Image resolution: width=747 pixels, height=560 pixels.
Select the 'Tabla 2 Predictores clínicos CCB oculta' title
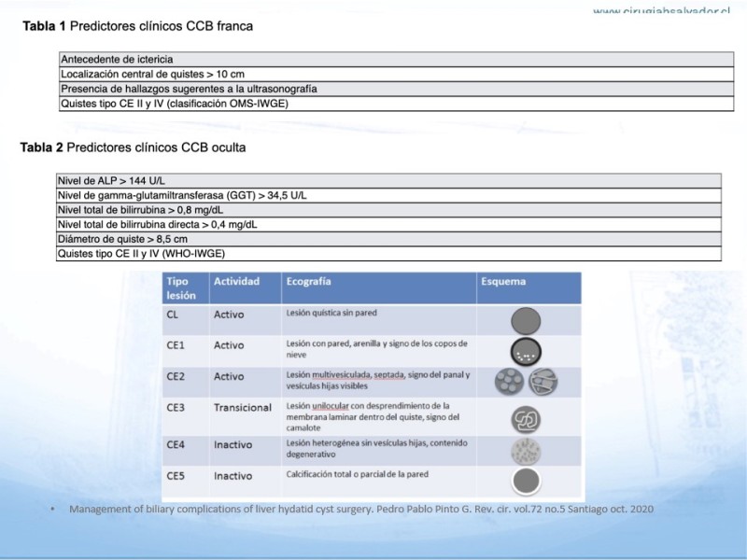134,147
